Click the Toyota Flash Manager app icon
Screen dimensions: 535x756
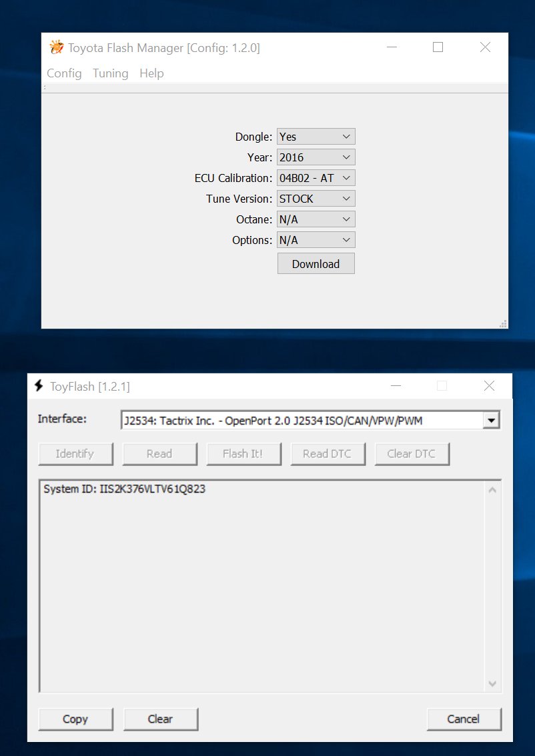point(57,47)
